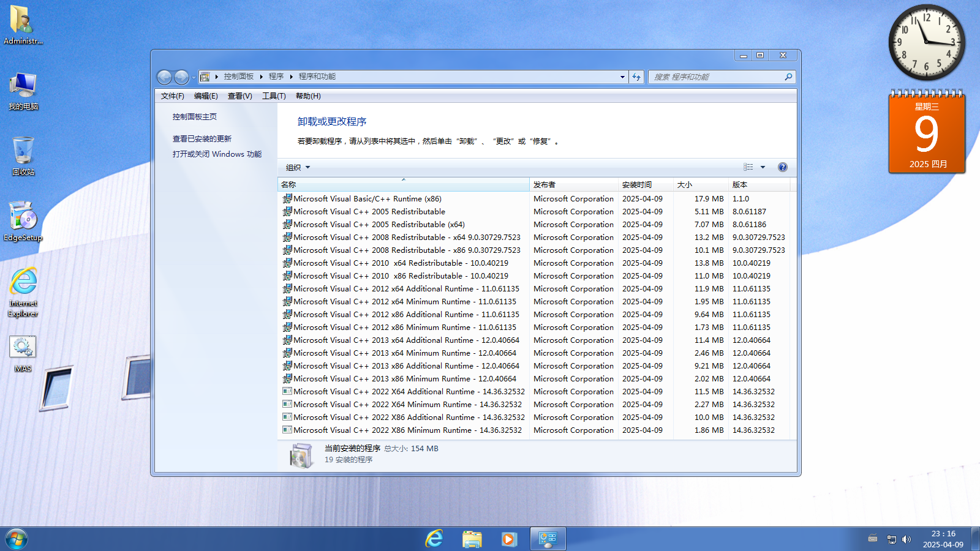Sort by 发布者 column header
Screen dimensions: 980x551
574,184
